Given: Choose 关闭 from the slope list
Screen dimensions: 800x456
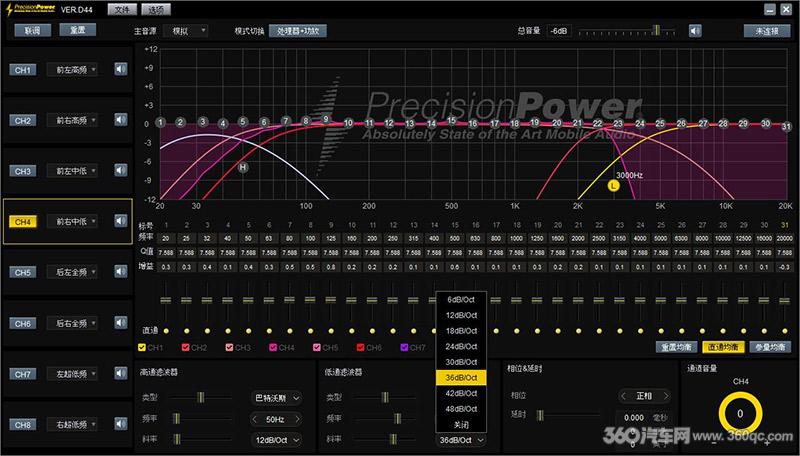Looking at the screenshot, I should coord(461,424).
